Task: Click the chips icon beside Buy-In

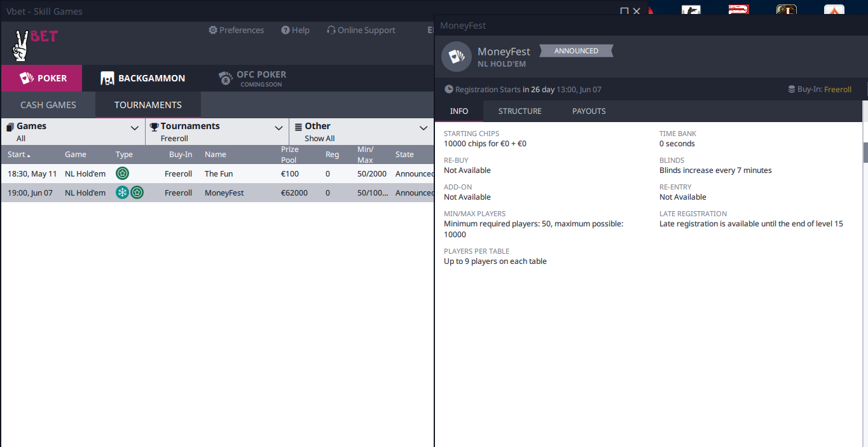Action: coord(792,90)
